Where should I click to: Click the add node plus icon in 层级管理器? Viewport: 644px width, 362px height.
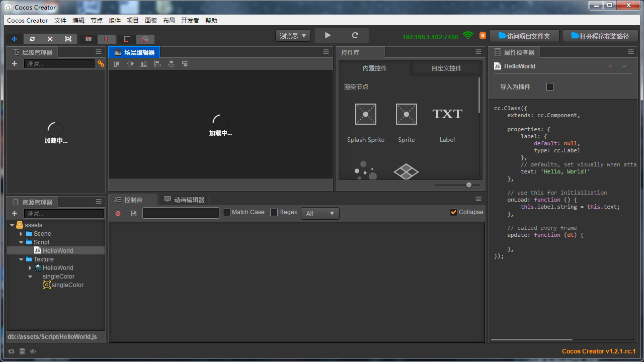point(14,64)
